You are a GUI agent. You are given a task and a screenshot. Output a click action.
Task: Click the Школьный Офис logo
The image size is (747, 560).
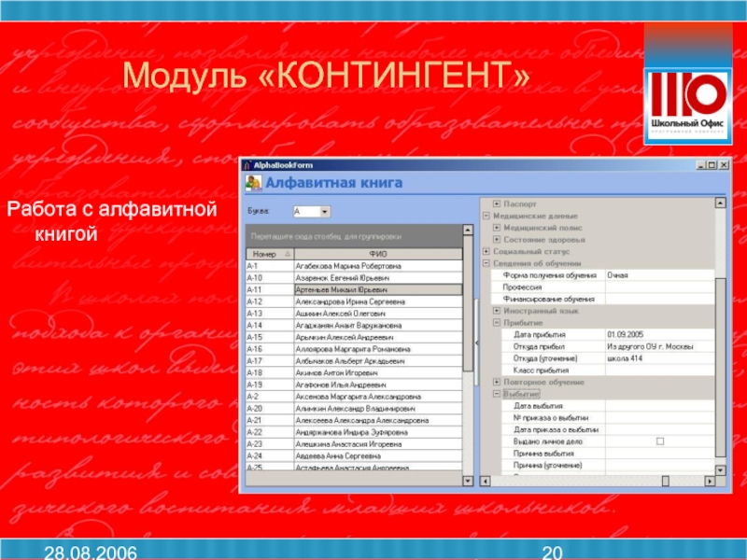pyautogui.click(x=688, y=106)
